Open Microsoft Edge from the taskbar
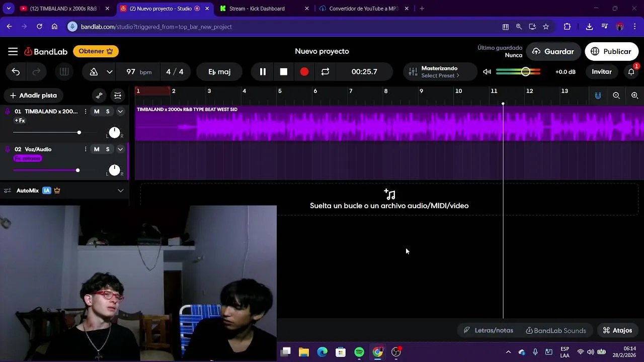The width and height of the screenshot is (644, 362). coord(323,352)
